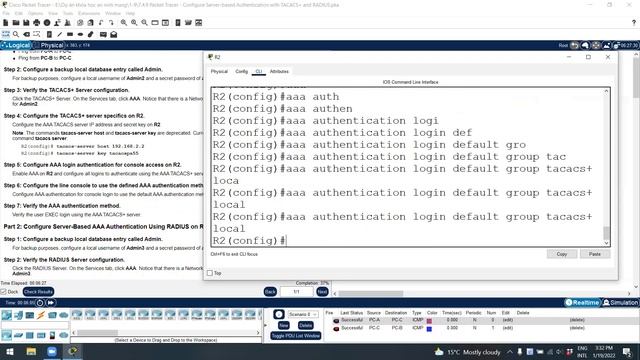Toggle the Dock checkbox
This screenshot has width=640, height=360.
(x=4, y=291)
